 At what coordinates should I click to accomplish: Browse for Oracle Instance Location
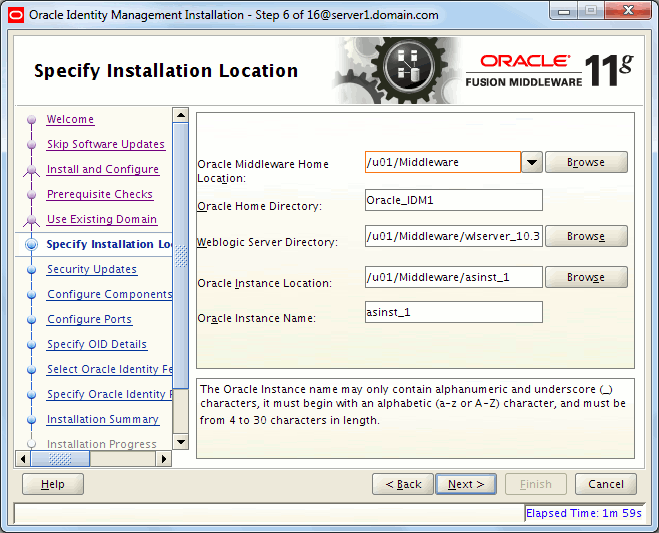(586, 277)
